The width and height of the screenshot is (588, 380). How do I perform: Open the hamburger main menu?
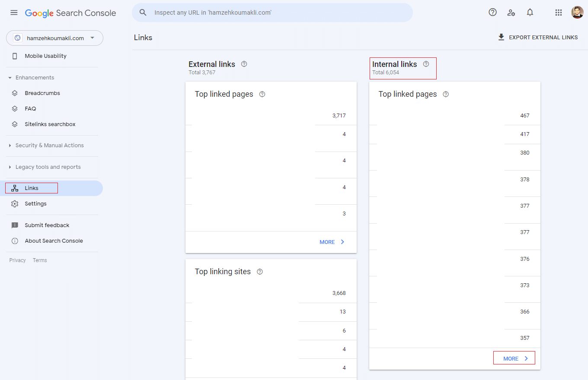(x=14, y=13)
